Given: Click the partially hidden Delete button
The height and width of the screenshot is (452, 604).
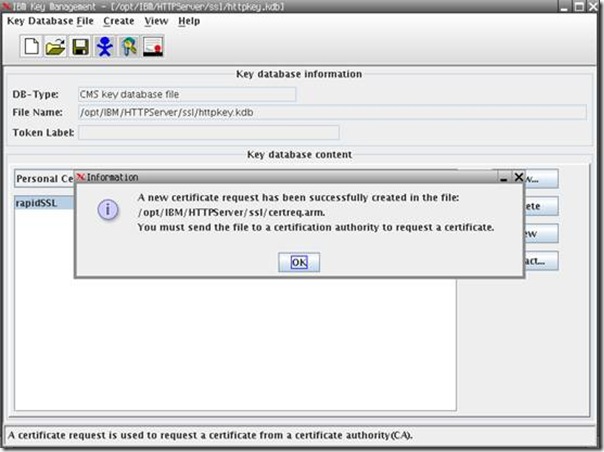Looking at the screenshot, I should coord(541,206).
